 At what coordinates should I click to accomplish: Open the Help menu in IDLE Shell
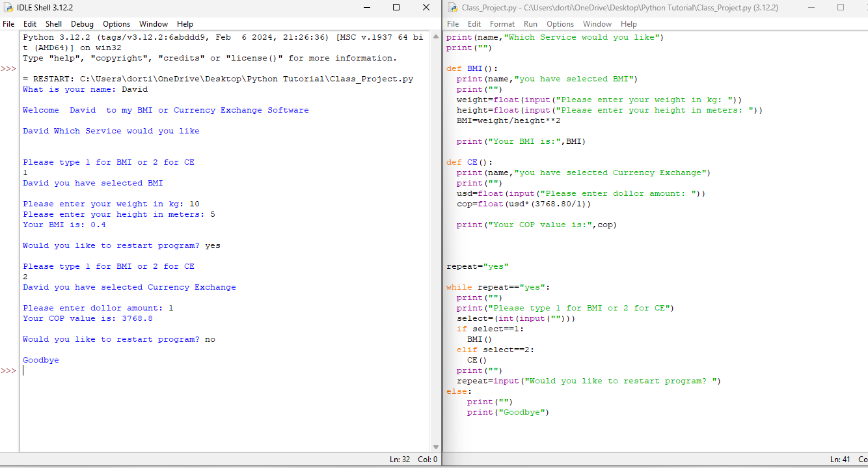point(185,24)
